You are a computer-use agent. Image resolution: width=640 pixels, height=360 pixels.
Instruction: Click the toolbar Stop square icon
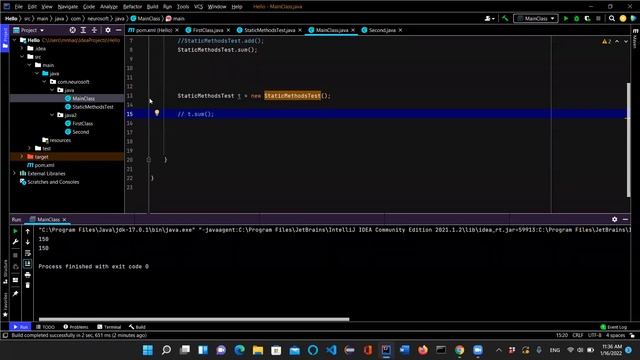coord(598,18)
